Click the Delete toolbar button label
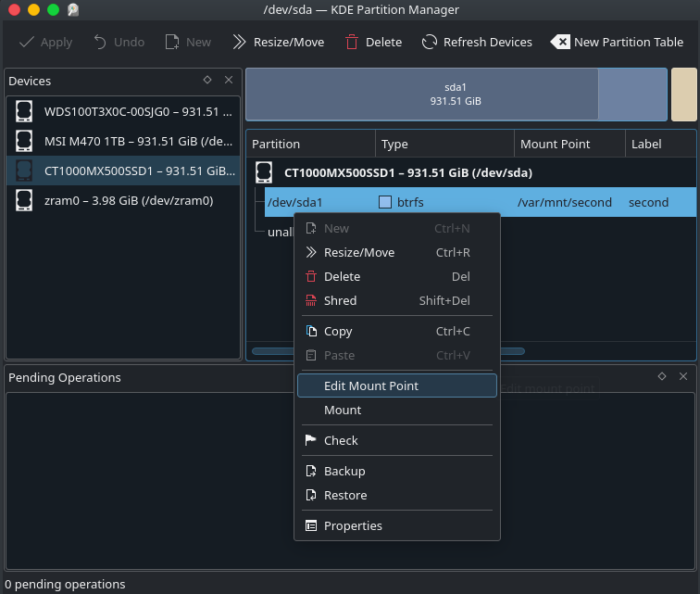 [x=383, y=42]
